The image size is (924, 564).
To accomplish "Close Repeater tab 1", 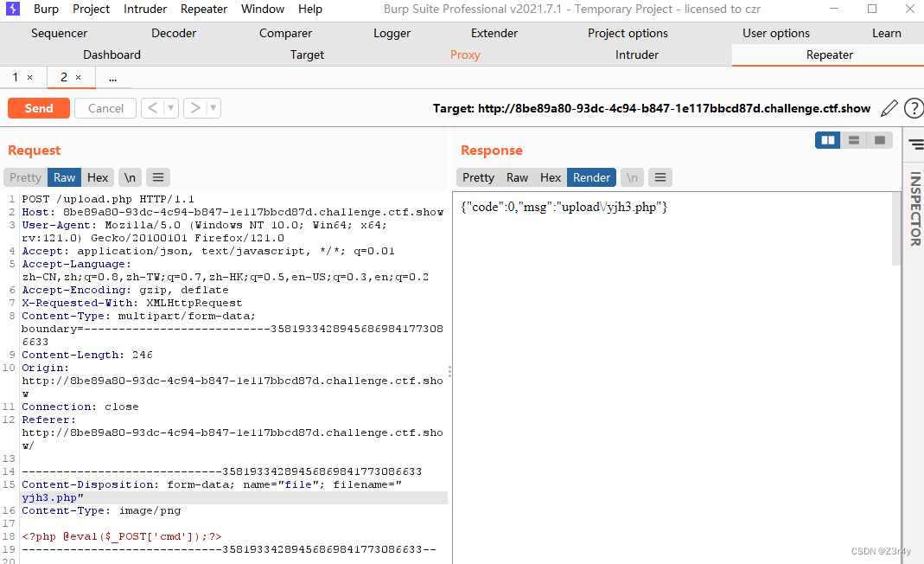I will 29,77.
